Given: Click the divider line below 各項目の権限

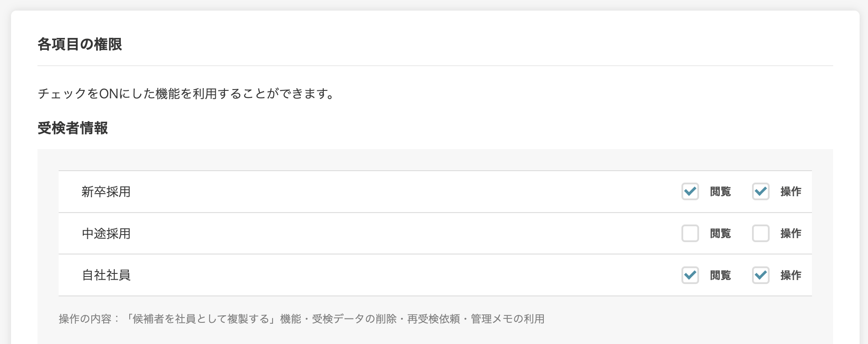Looking at the screenshot, I should [x=435, y=66].
